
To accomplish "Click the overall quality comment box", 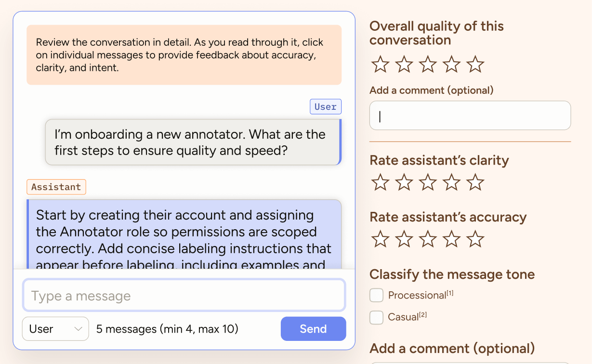I will 470,116.
